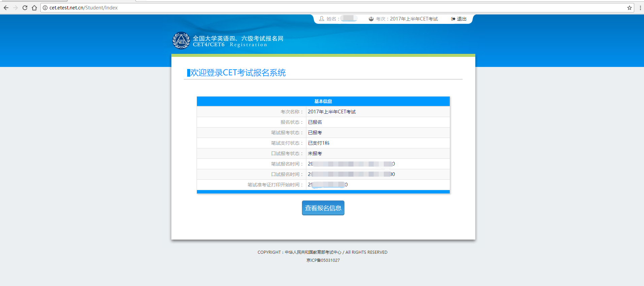
Task: Click the 基本信息 table header
Action: click(323, 101)
